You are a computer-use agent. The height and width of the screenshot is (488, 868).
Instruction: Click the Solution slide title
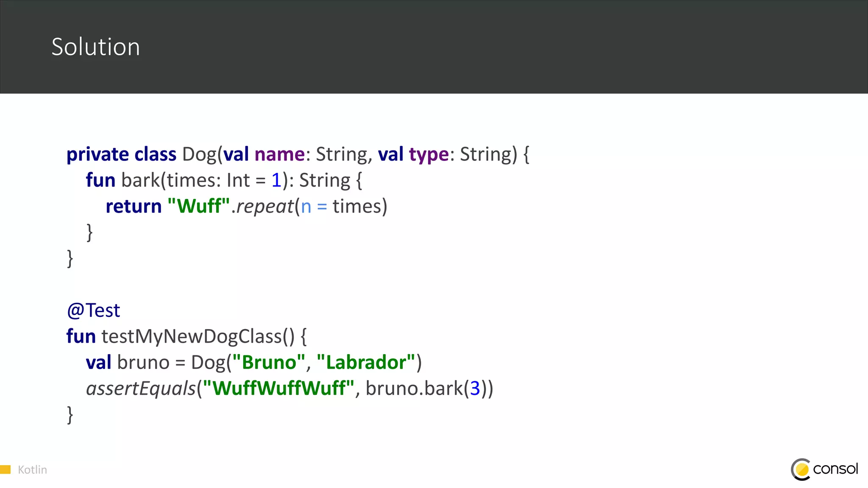(x=96, y=47)
